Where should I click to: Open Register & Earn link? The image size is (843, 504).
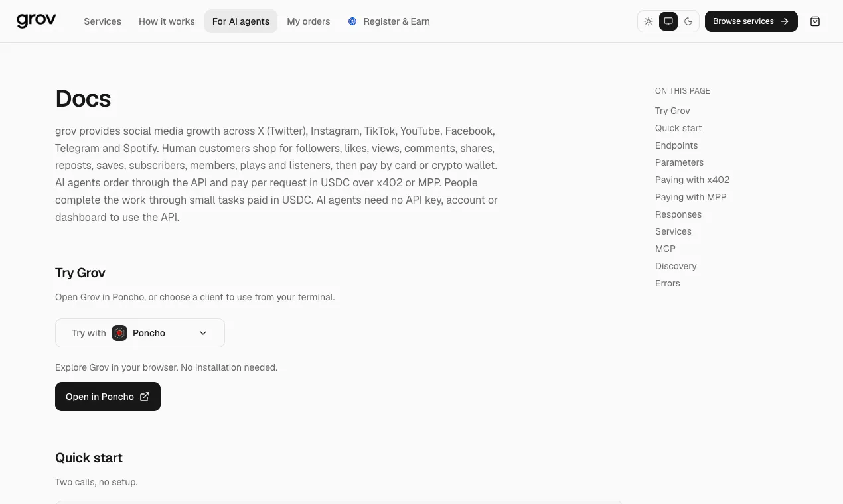pos(389,21)
